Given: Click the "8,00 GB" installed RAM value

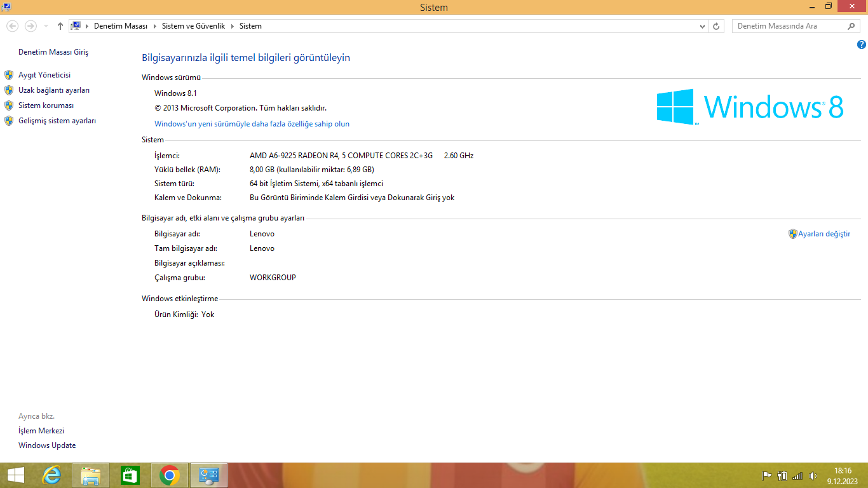Looking at the screenshot, I should (x=262, y=170).
